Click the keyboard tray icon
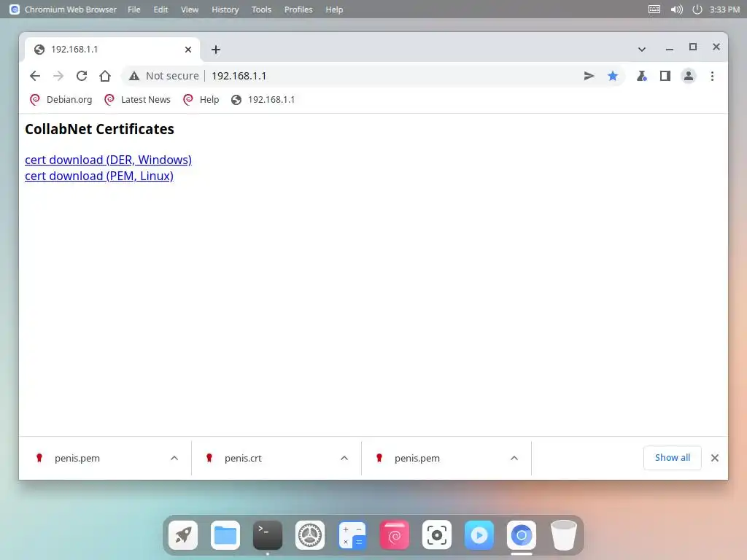 click(x=654, y=9)
